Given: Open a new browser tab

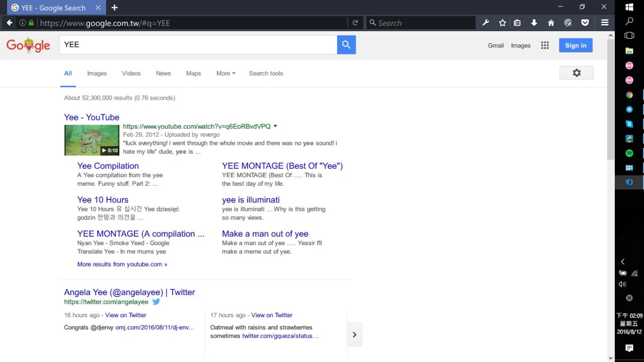Looking at the screenshot, I should [x=115, y=8].
